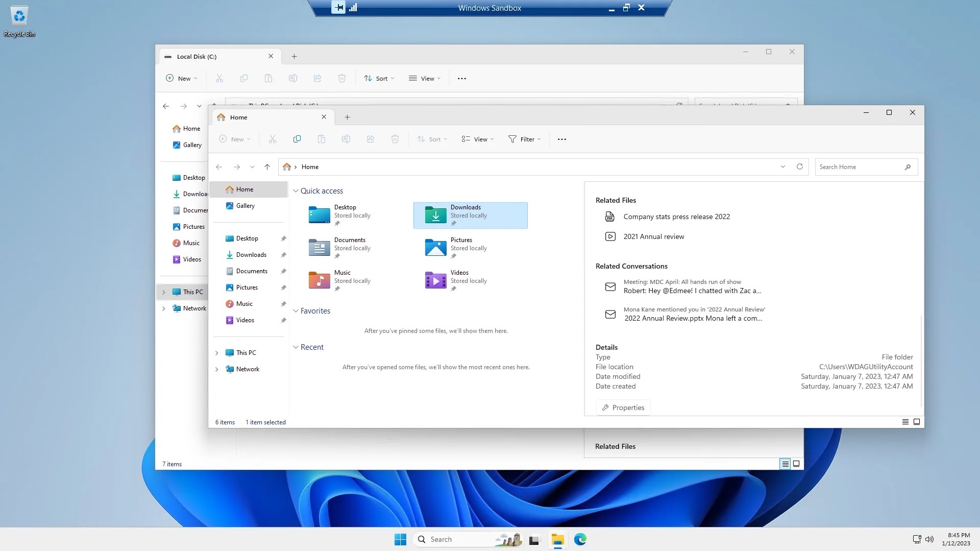Viewport: 980px width, 551px height.
Task: Click inside the Search Home field
Action: pyautogui.click(x=863, y=166)
